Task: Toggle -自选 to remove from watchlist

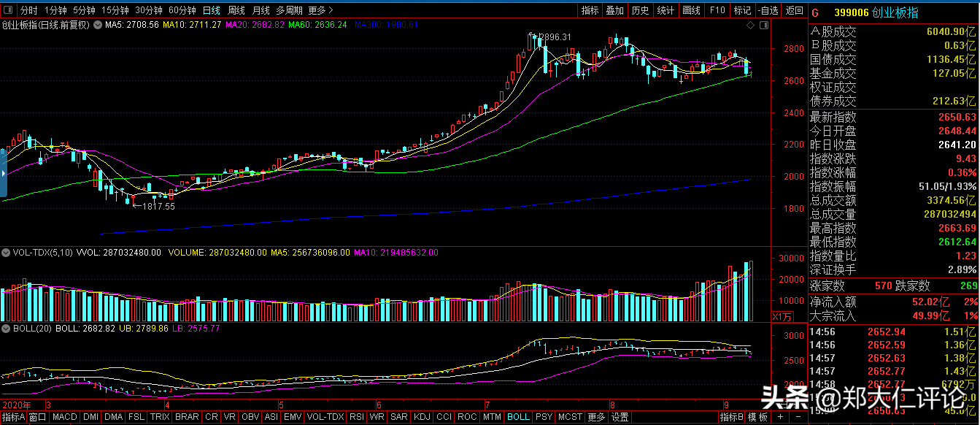Action: tap(768, 10)
